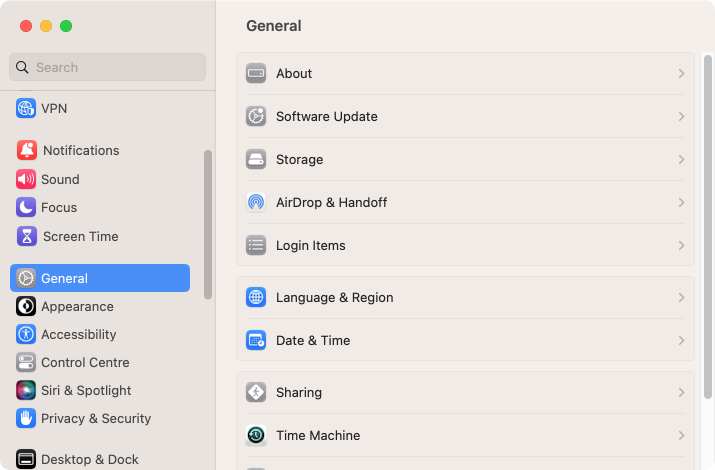Click the Screen Time hourglass icon
Screen dimensions: 715x470
coord(26,237)
